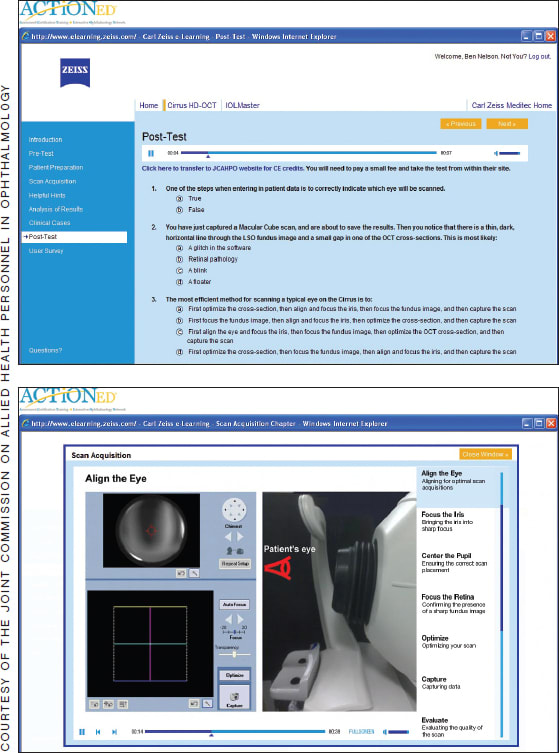559x753 pixels.
Task: Click the Log out link
Action: [x=539, y=57]
